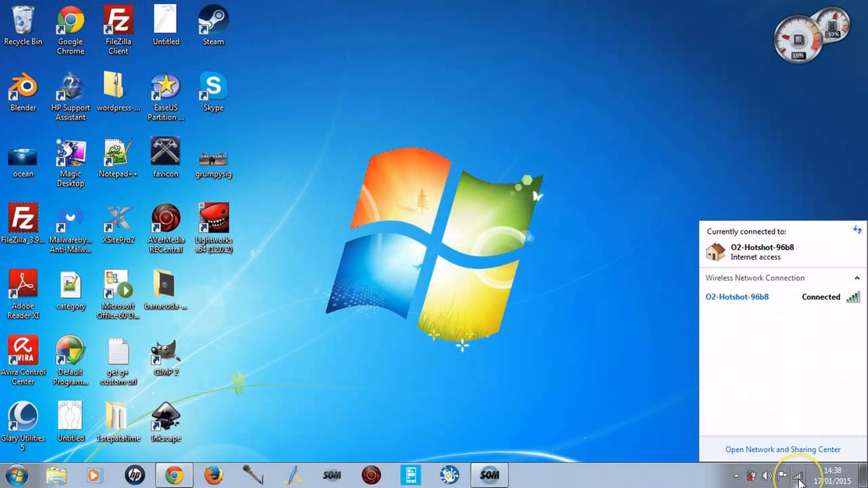This screenshot has height=488, width=868.
Task: Launch Firefox from the taskbar
Action: (x=215, y=474)
